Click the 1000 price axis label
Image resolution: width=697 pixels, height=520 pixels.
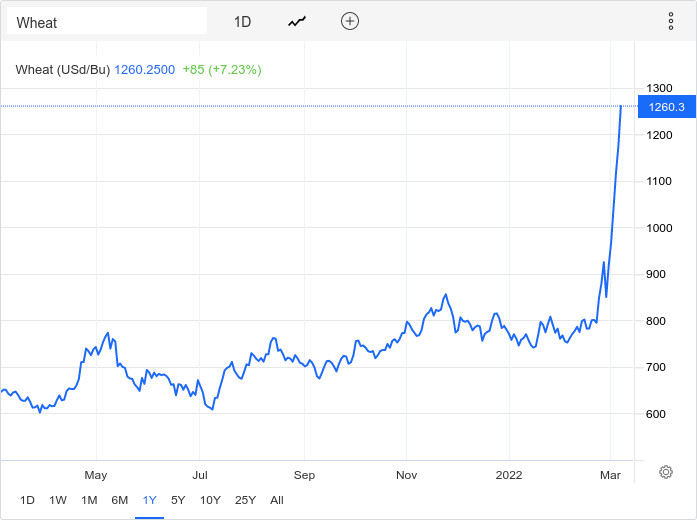click(659, 228)
